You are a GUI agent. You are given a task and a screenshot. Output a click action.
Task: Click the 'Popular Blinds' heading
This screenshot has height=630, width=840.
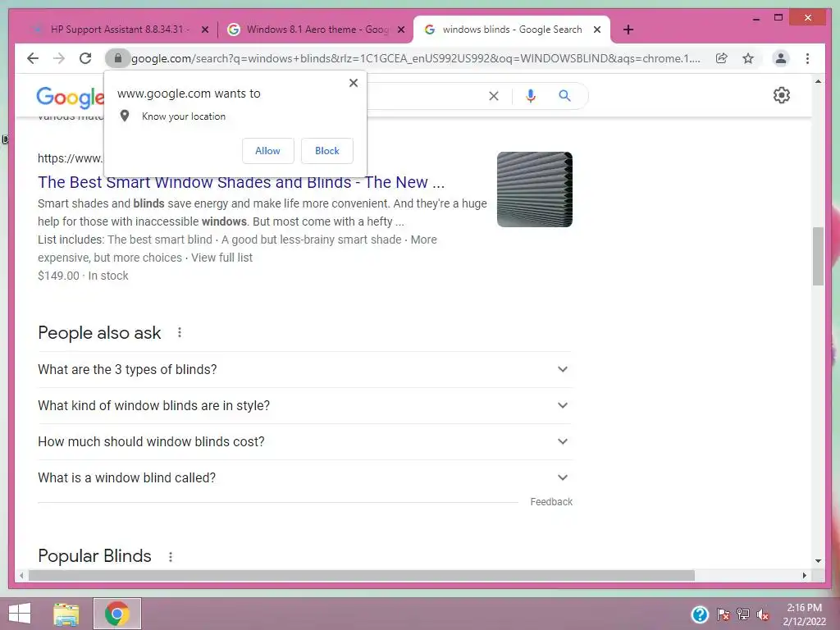pos(94,556)
